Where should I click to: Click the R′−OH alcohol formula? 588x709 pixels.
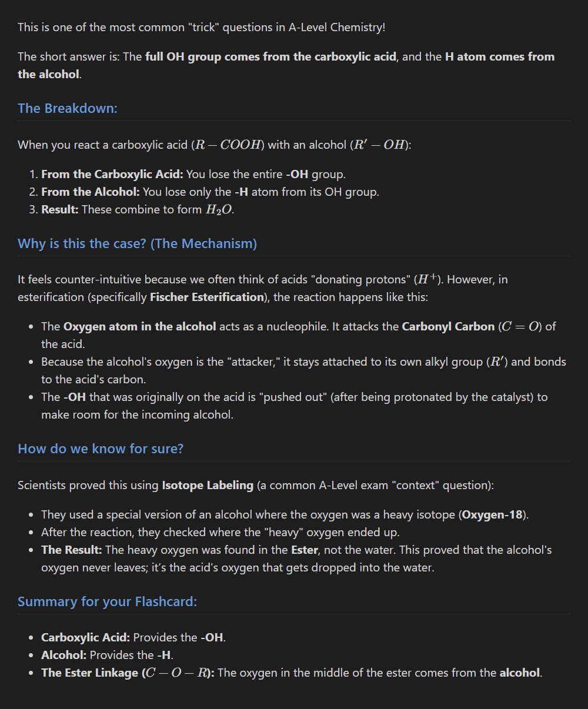coord(380,145)
